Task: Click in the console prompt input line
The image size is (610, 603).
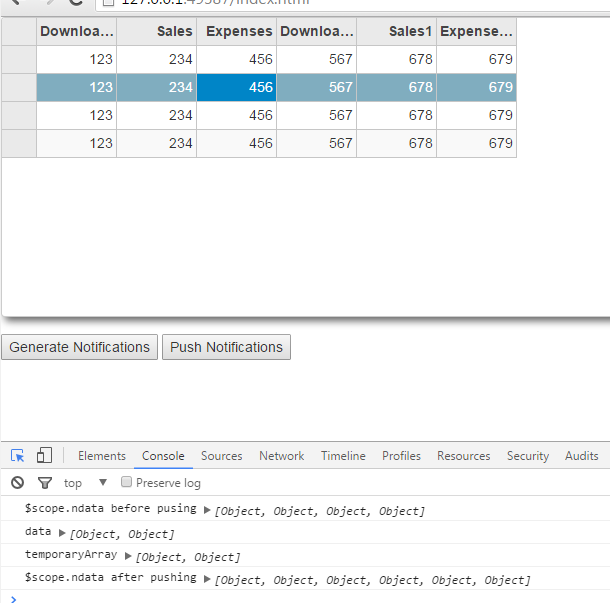Action: click(x=300, y=597)
